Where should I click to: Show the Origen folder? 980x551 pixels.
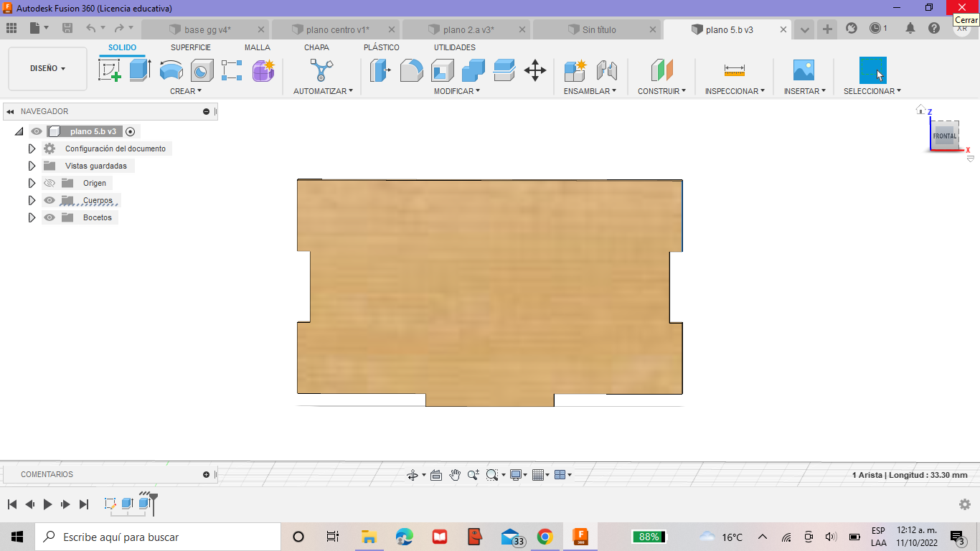coord(50,183)
